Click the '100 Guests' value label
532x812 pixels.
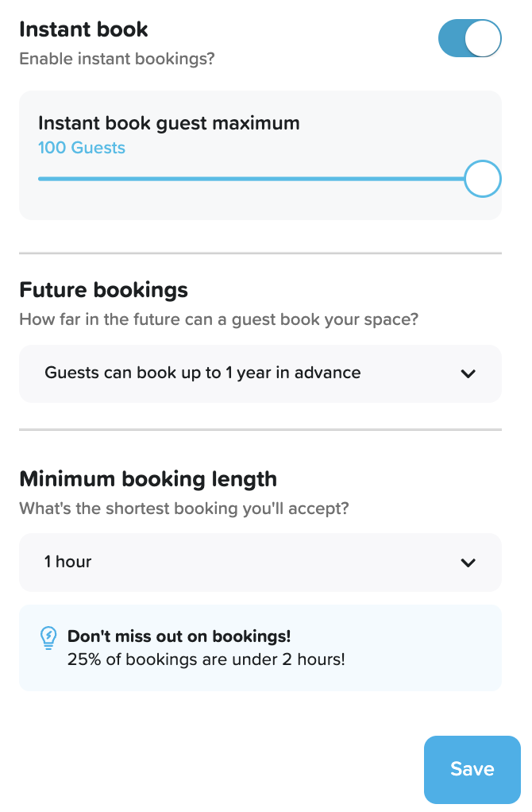coord(82,148)
